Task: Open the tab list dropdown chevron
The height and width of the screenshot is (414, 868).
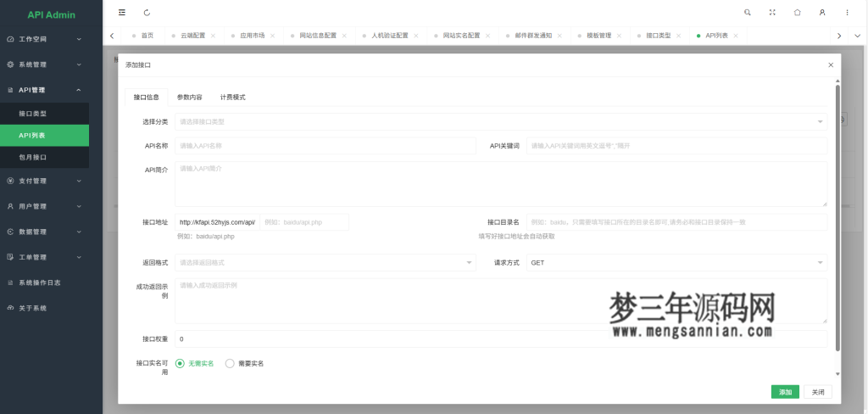Action: click(x=858, y=36)
